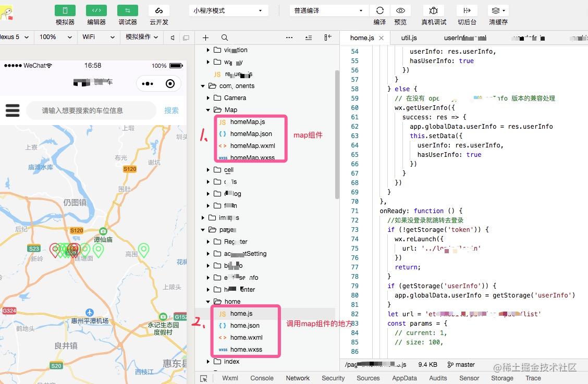Switch to the Wxml debugger tab
The width and height of the screenshot is (588, 384).
[x=230, y=378]
